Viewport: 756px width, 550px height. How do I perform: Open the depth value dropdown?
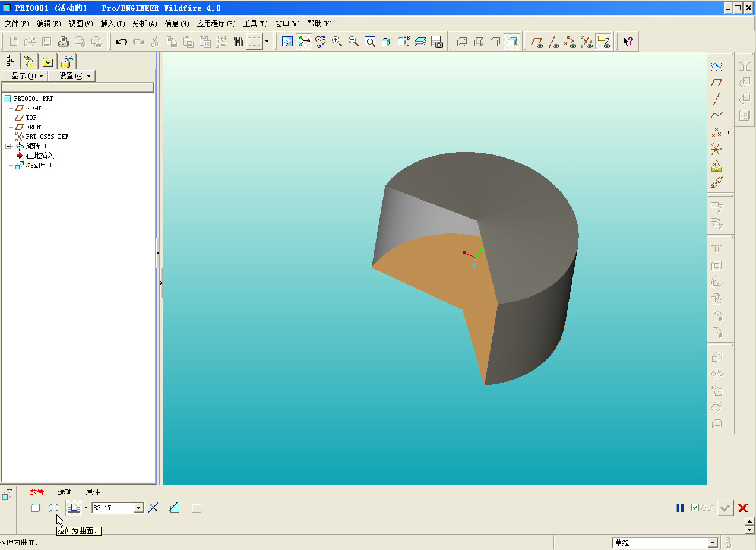139,508
